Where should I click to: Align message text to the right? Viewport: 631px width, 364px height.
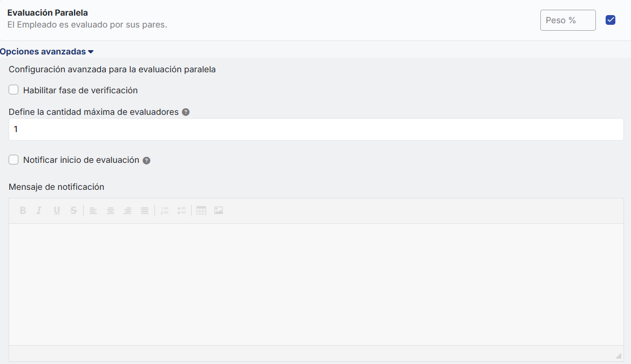127,211
